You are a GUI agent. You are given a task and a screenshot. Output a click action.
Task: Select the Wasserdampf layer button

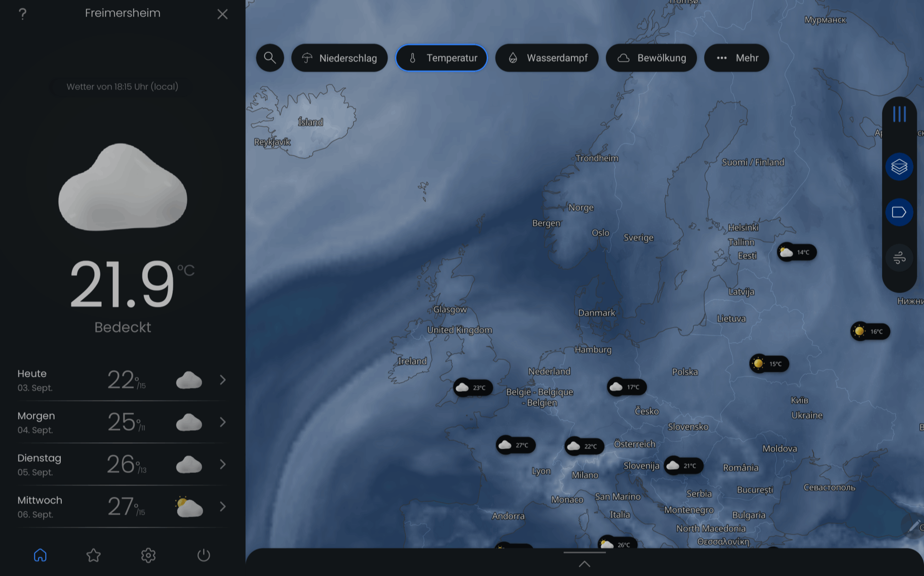tap(547, 58)
